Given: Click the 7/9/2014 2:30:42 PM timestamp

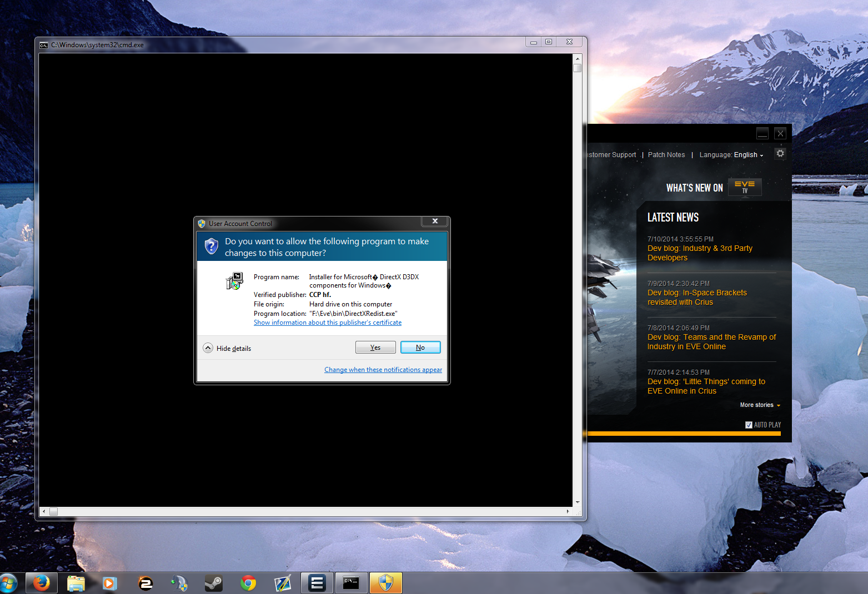Looking at the screenshot, I should click(x=679, y=284).
